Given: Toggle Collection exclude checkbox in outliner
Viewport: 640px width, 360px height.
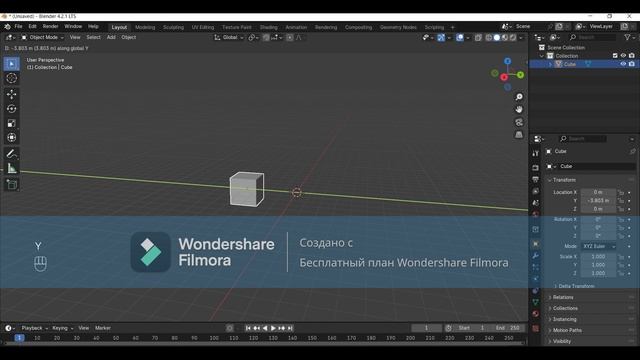Looking at the screenshot, I should tap(615, 56).
